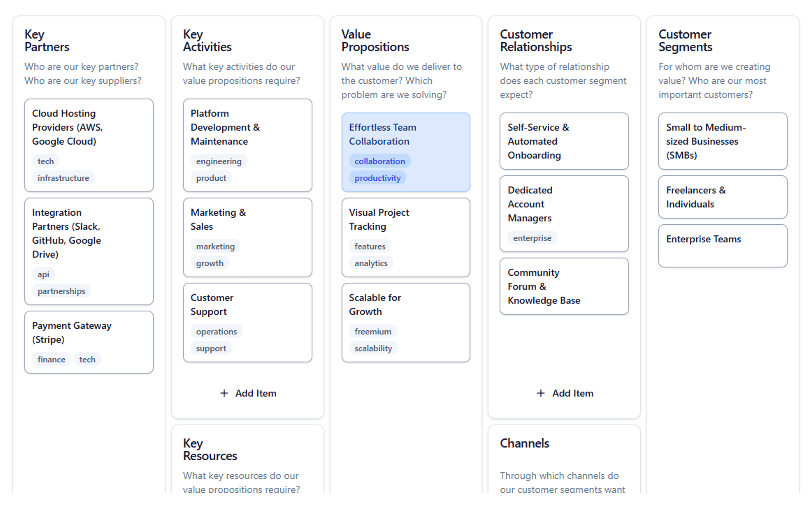Select the 'Effortless Team Collaboration' card
The image size is (812, 507).
point(405,152)
